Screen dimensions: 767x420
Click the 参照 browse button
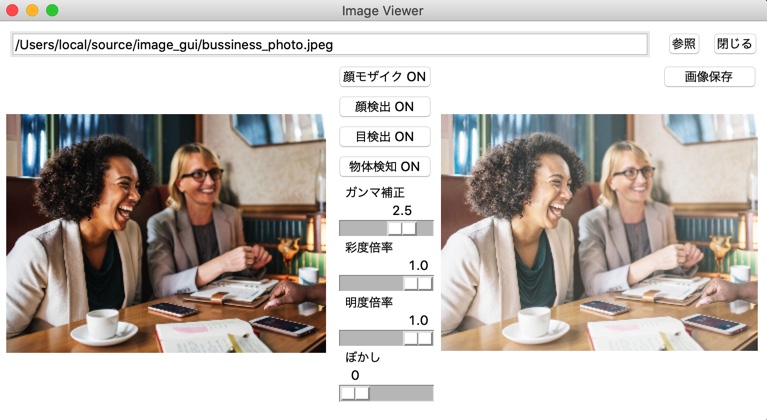(683, 44)
